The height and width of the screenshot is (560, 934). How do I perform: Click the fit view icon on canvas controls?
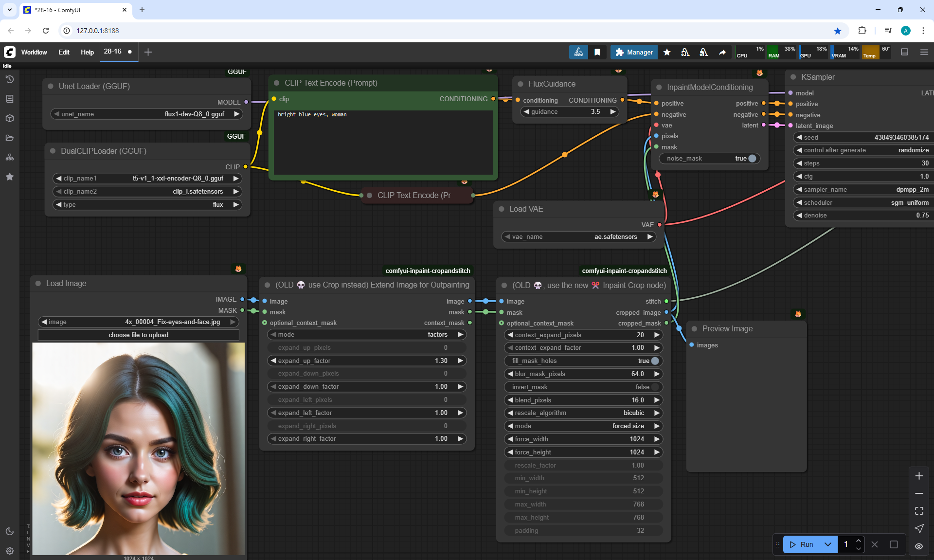(919, 511)
